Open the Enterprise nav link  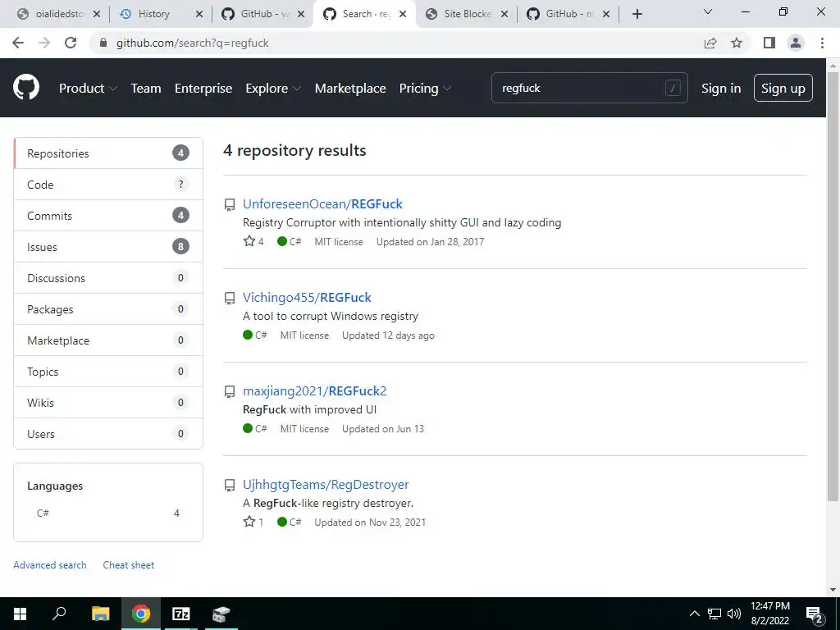click(x=203, y=89)
